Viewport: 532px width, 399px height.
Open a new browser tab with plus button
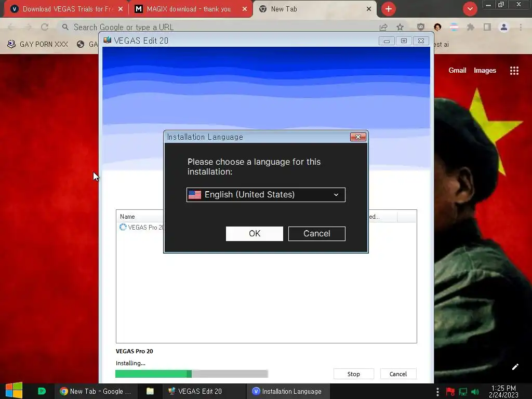pos(389,9)
